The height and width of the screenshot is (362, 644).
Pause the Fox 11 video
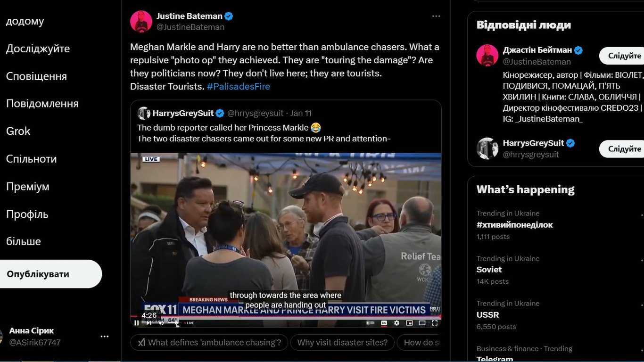click(x=137, y=323)
